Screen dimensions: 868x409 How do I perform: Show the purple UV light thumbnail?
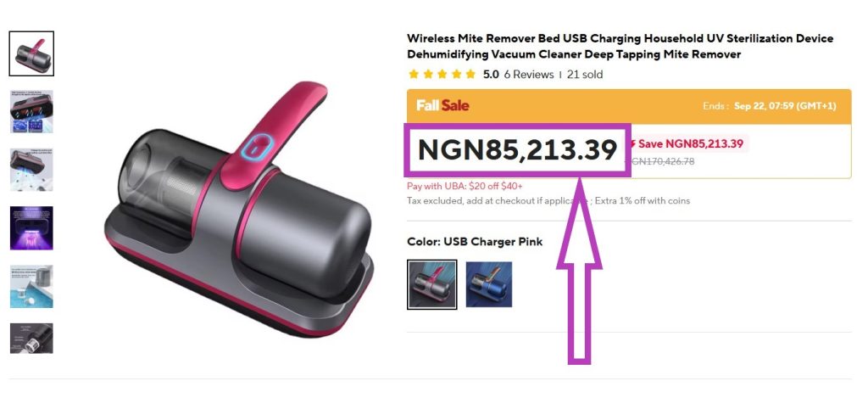pos(31,227)
